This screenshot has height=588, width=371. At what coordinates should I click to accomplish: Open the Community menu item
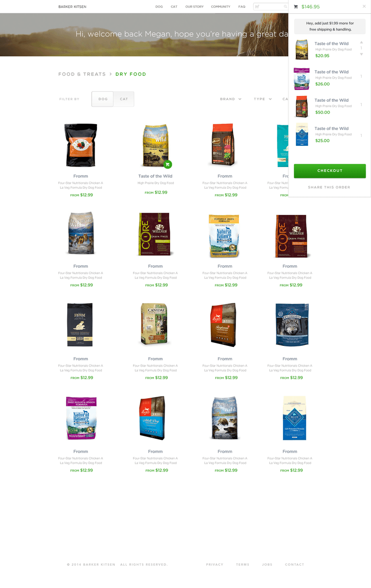coord(221,7)
